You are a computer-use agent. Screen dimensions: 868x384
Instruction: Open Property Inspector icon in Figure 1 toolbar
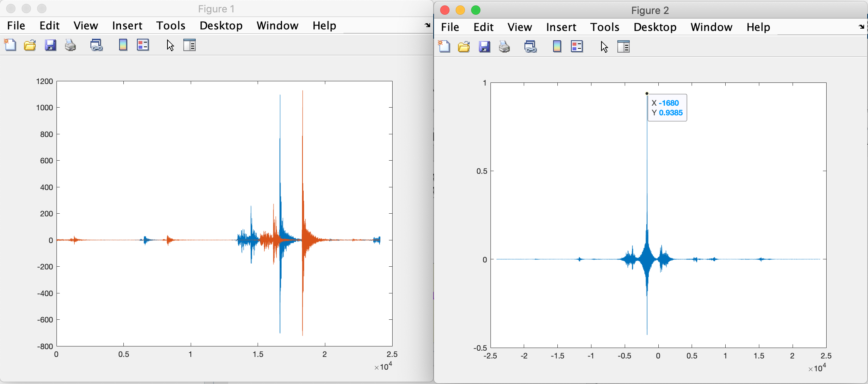189,45
